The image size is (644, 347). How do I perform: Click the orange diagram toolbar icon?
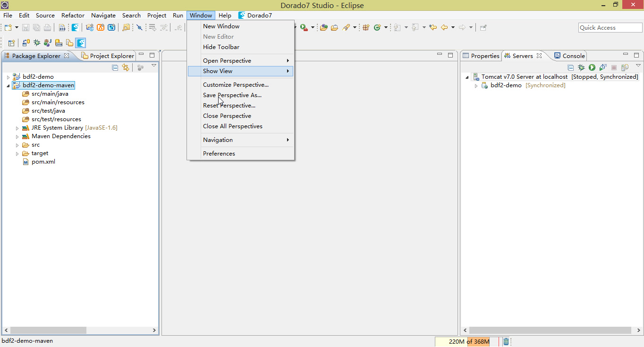(101, 27)
